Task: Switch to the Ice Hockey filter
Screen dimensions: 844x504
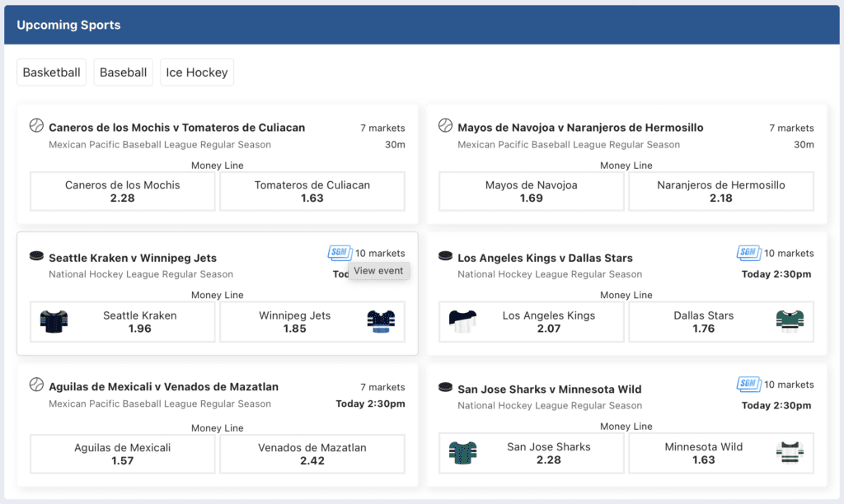Action: tap(197, 72)
